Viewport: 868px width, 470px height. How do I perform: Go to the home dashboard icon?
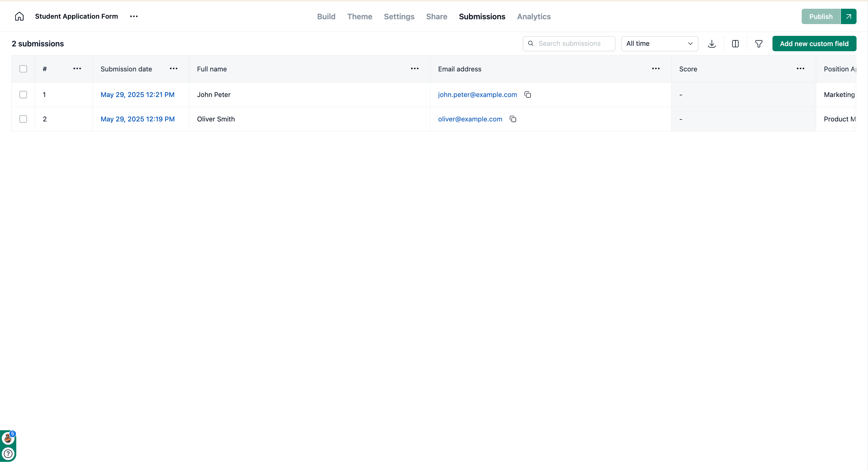pos(19,16)
